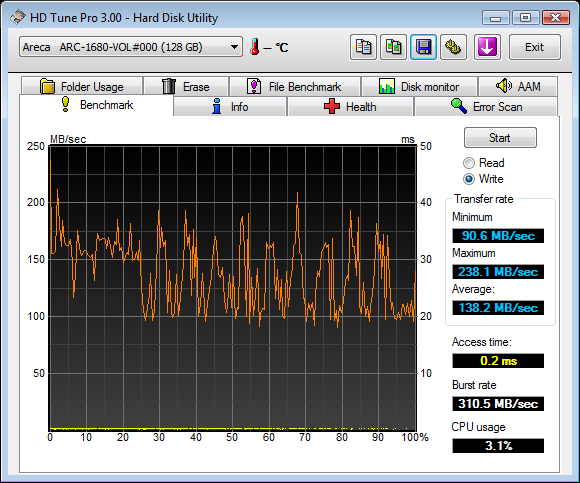580x483 pixels.
Task: Click the copy screenshot to clipboard icon
Action: [x=393, y=47]
